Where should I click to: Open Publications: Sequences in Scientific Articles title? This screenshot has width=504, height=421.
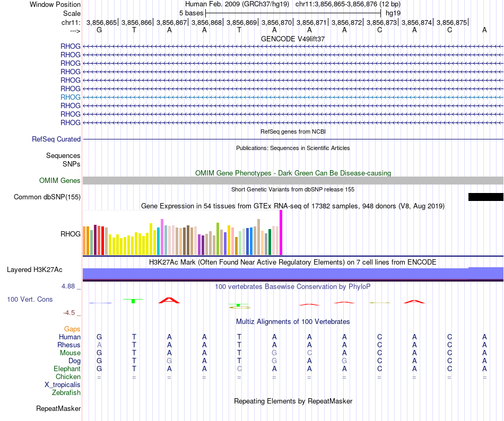click(x=293, y=148)
